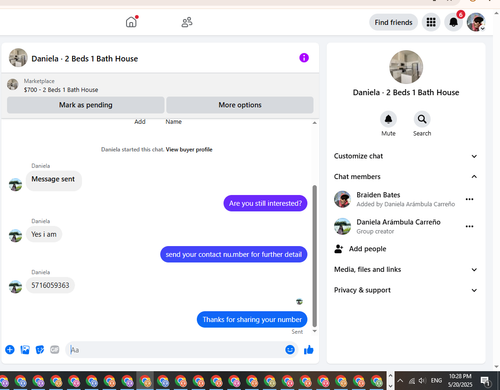
Task: Click the Marketplace listing small thumbnail
Action: click(13, 84)
